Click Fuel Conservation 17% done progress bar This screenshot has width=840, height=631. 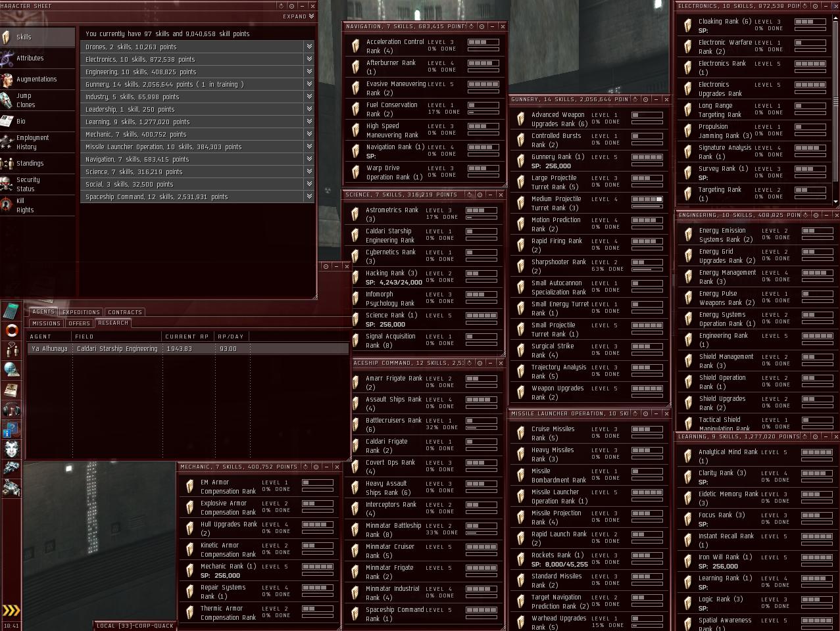coord(483,112)
